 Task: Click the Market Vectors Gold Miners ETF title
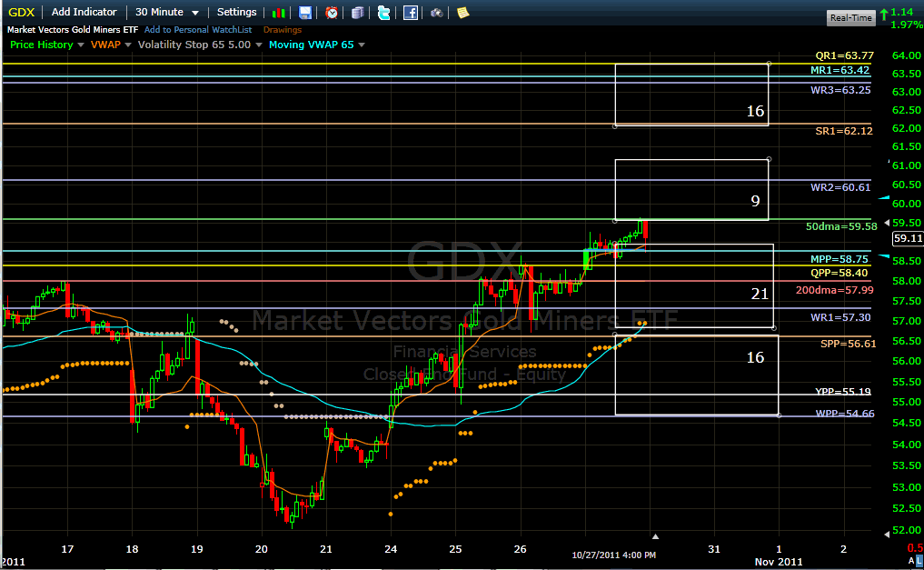tap(73, 29)
